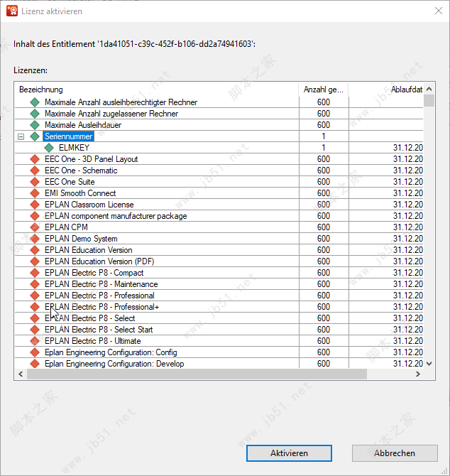The height and width of the screenshot is (476, 450).
Task: Click the Ablaufdat column header
Action: (x=385, y=90)
